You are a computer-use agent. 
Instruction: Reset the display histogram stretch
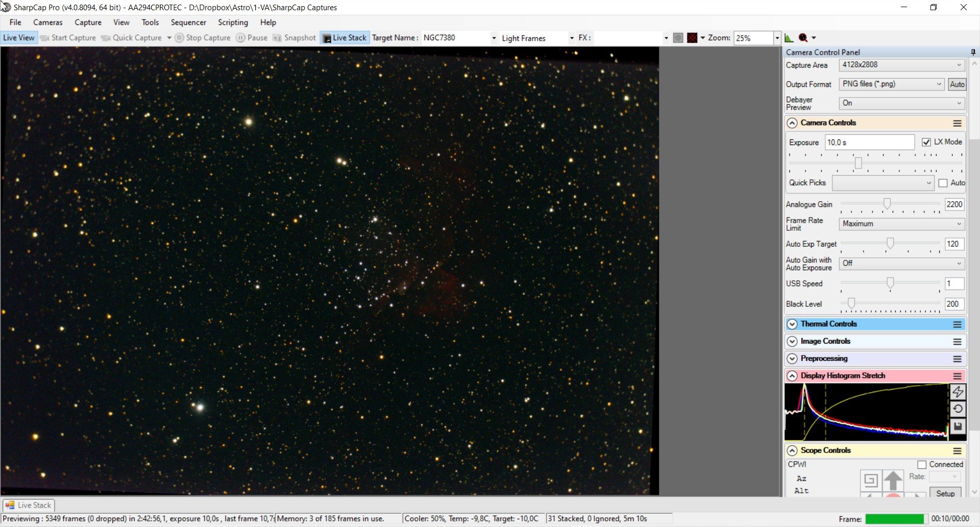coord(958,409)
